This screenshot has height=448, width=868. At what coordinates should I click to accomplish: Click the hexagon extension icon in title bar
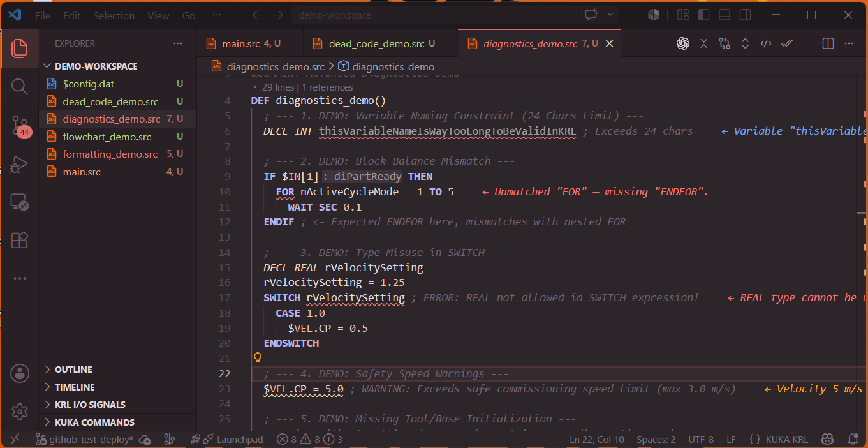coord(654,15)
